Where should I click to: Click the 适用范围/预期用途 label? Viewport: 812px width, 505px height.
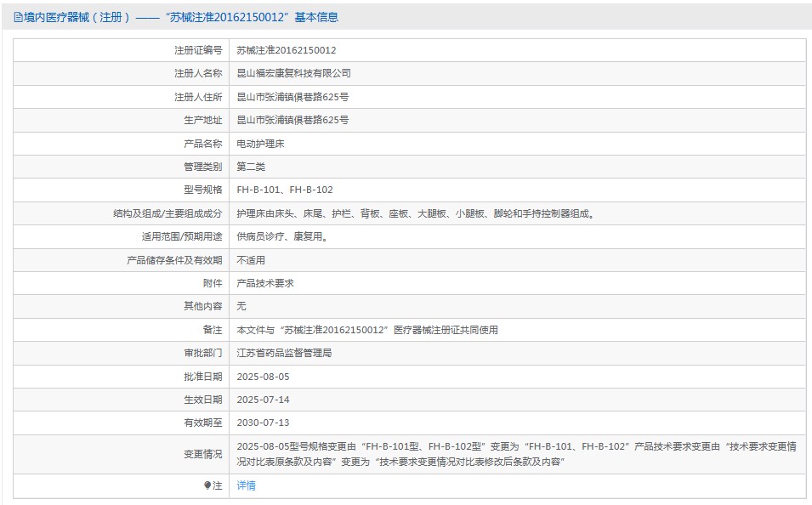point(182,236)
